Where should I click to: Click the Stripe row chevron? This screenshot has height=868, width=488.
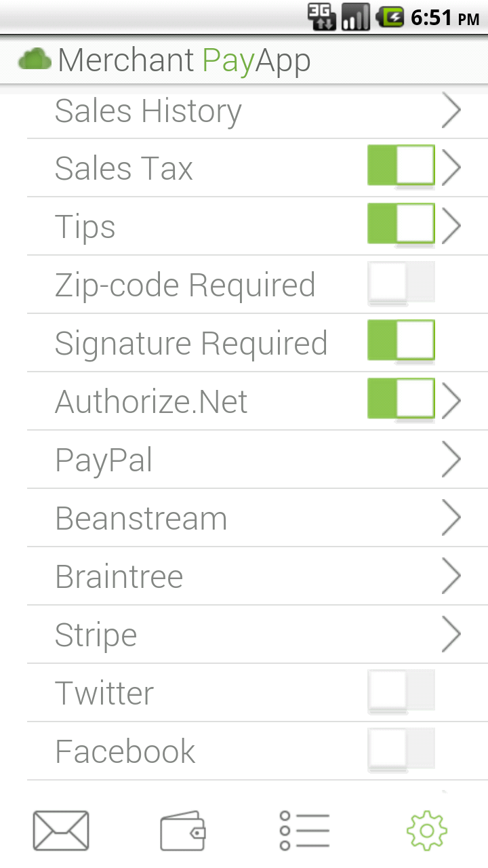451,635
